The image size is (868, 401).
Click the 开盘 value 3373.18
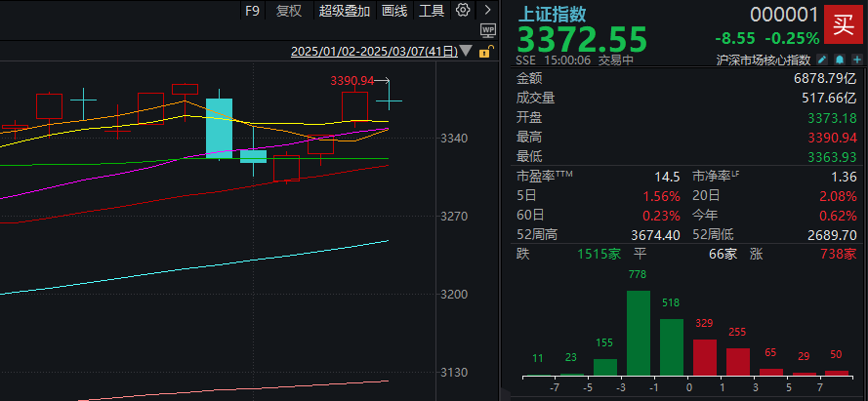[832, 118]
